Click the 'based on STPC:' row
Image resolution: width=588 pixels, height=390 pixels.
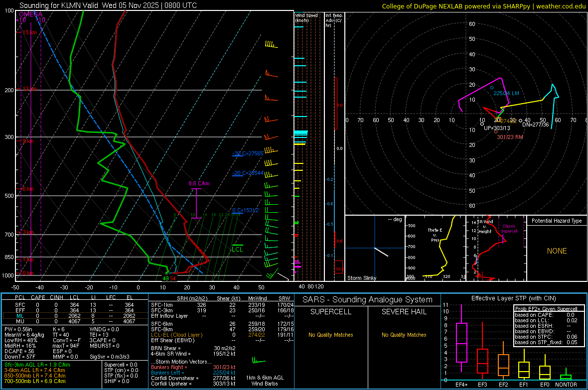[546, 337]
